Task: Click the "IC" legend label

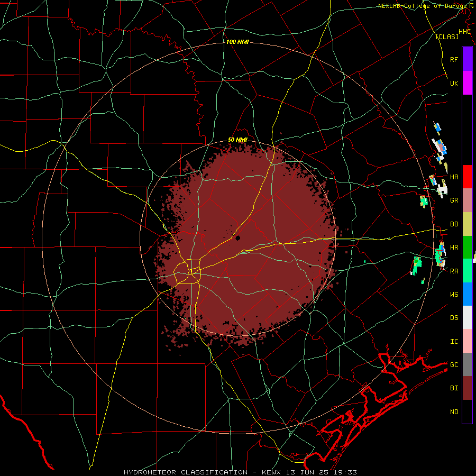Action: 454,342
